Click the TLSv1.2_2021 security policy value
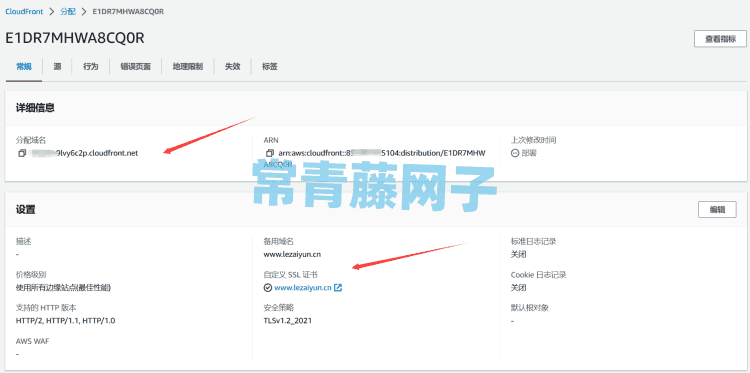This screenshot has height=373, width=750. (x=287, y=320)
